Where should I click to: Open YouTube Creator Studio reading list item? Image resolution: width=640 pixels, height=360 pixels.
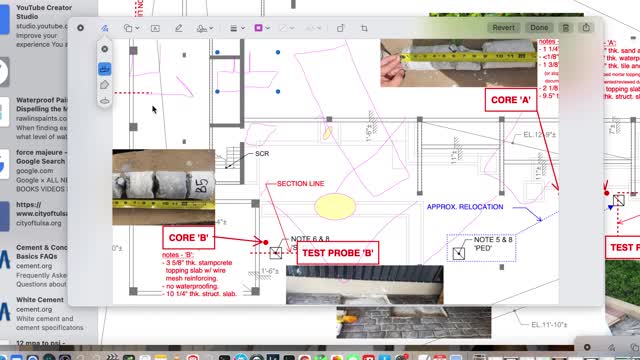click(41, 25)
